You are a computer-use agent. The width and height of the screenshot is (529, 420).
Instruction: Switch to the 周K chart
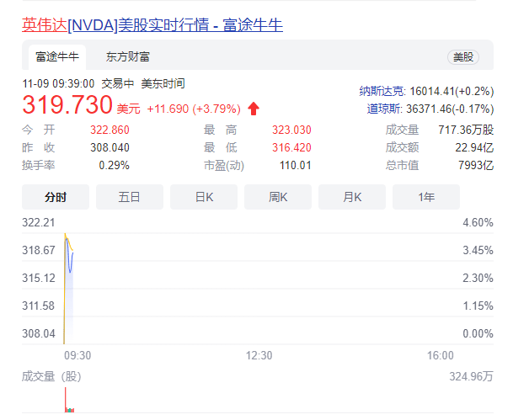pos(278,197)
